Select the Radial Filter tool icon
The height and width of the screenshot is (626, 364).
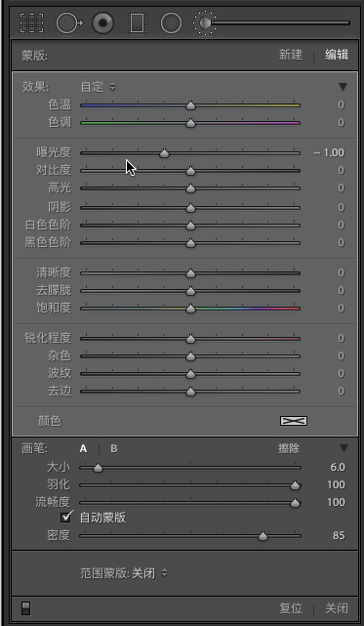(x=171, y=23)
